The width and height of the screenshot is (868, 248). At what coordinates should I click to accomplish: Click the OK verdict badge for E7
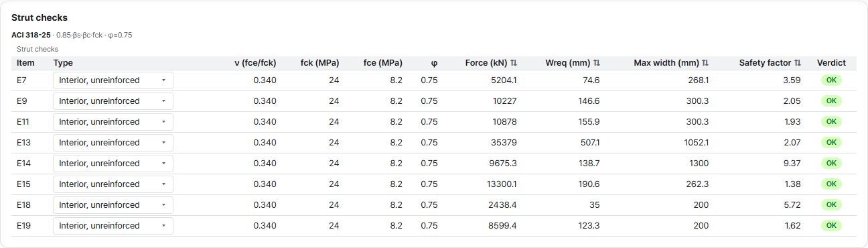[x=831, y=80]
